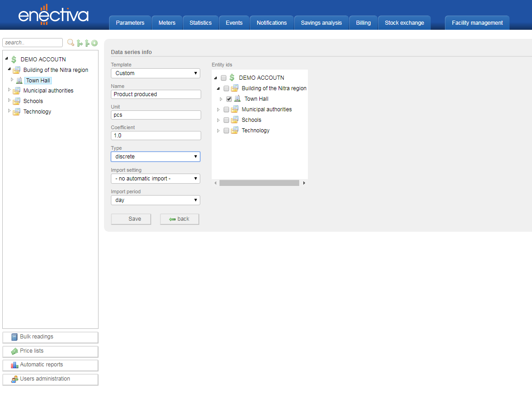Expand the Technology folder in left tree
The image size is (532, 398).
coord(9,111)
